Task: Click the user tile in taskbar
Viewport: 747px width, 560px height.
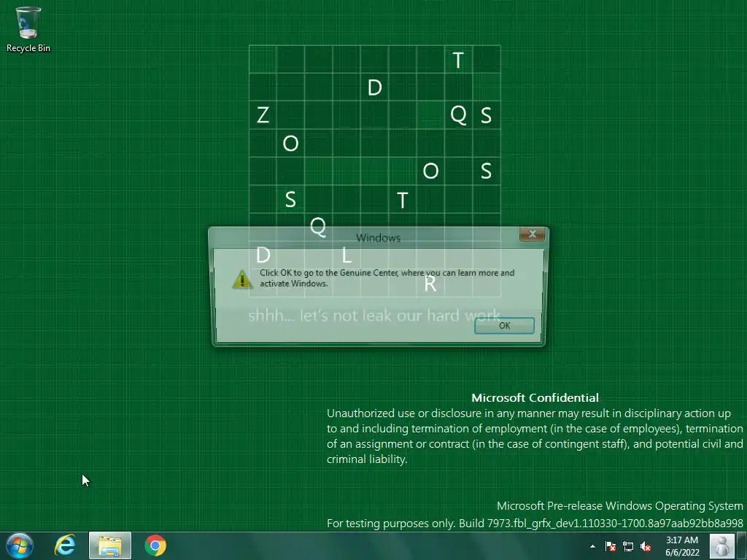Action: (x=721, y=545)
